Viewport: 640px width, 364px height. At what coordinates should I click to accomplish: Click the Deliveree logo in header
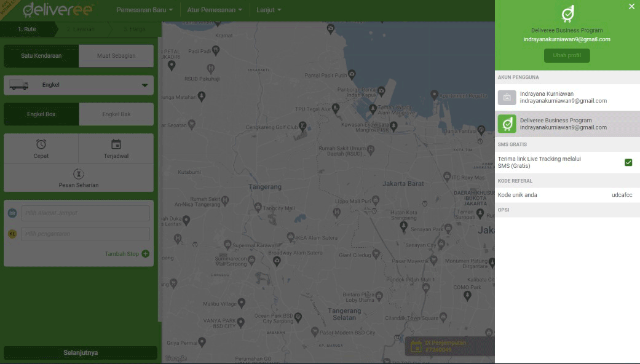coord(58,10)
